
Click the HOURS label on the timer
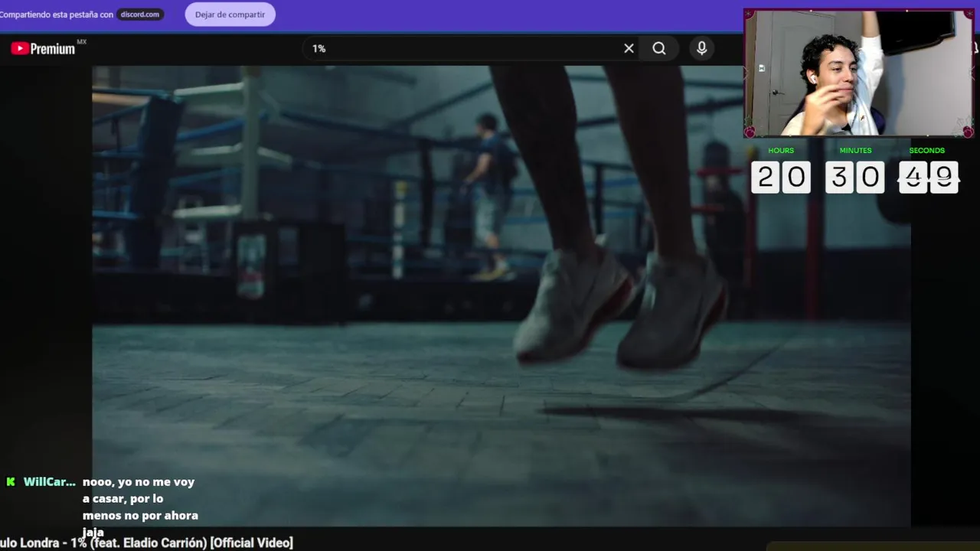[781, 151]
